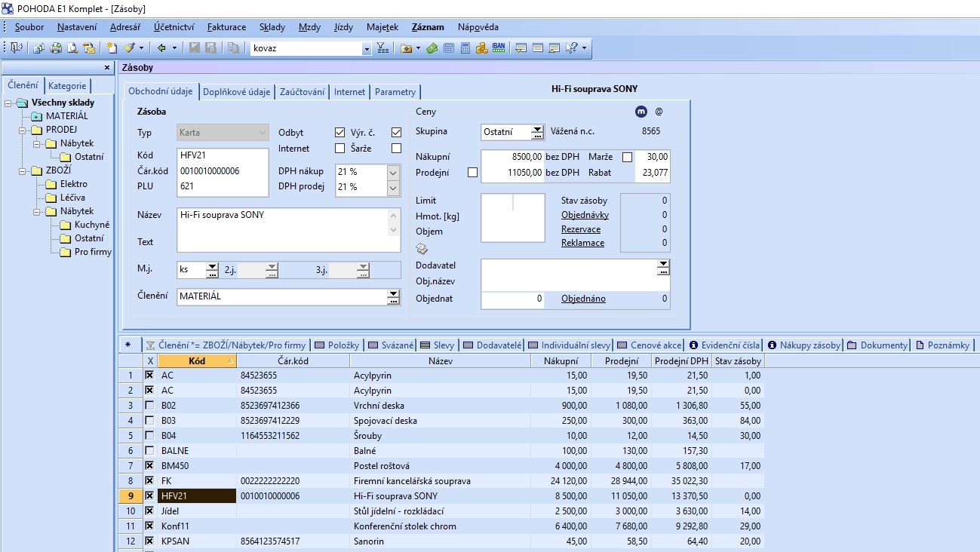Enable the Šarže checkbox
Screen dimensions: 980x552
tap(396, 149)
